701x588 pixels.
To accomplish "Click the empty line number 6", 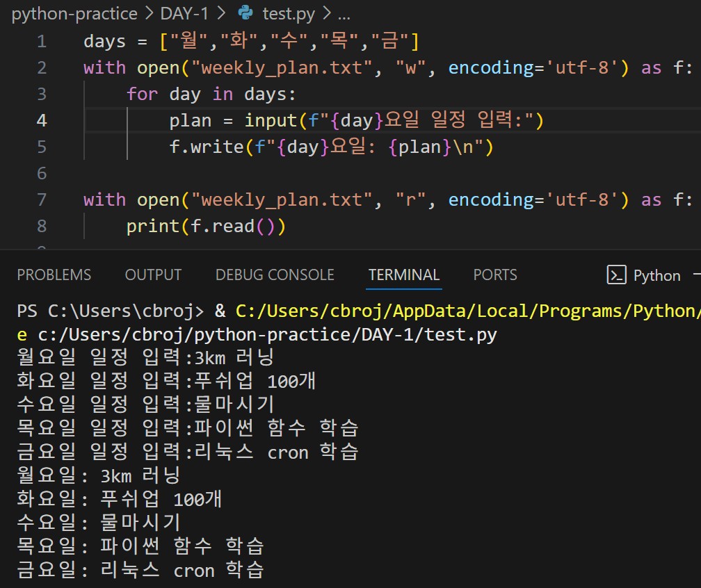I will coord(42,173).
